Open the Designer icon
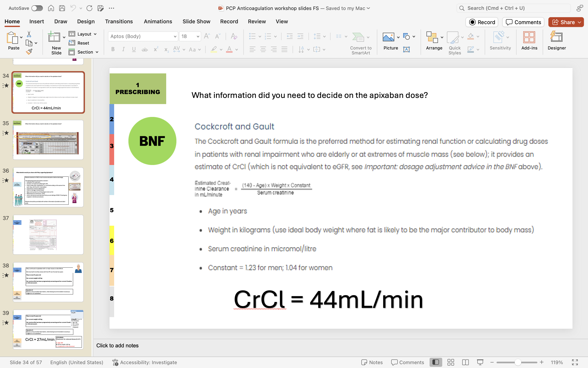Screen dimensions: 588x368 556,37
